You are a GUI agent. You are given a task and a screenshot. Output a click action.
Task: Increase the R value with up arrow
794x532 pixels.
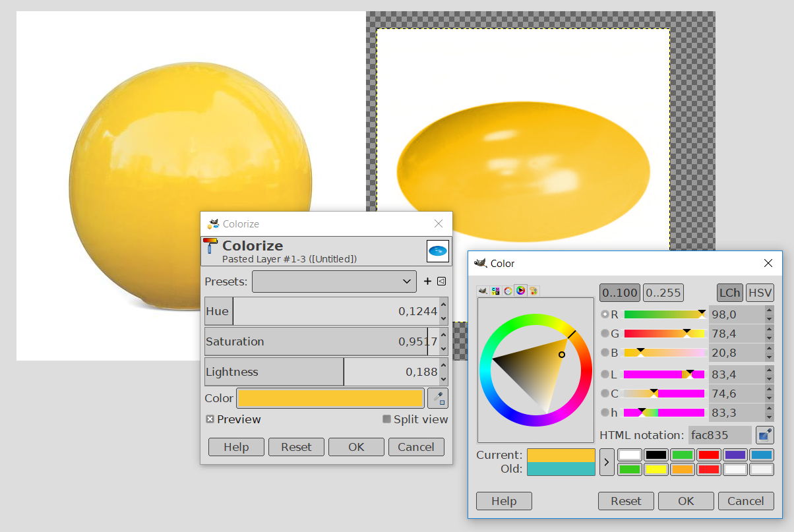pos(769,310)
